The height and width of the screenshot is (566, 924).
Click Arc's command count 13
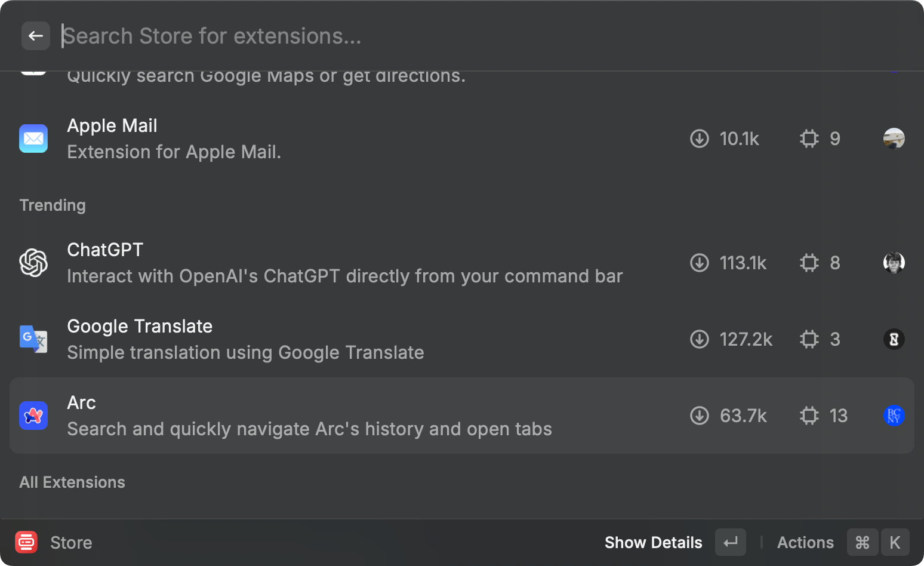[839, 416]
